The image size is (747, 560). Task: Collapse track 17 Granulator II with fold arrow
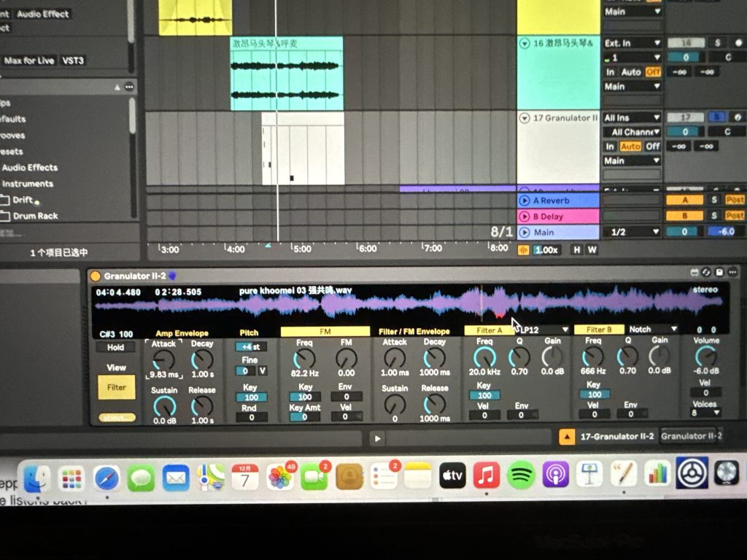tap(524, 118)
